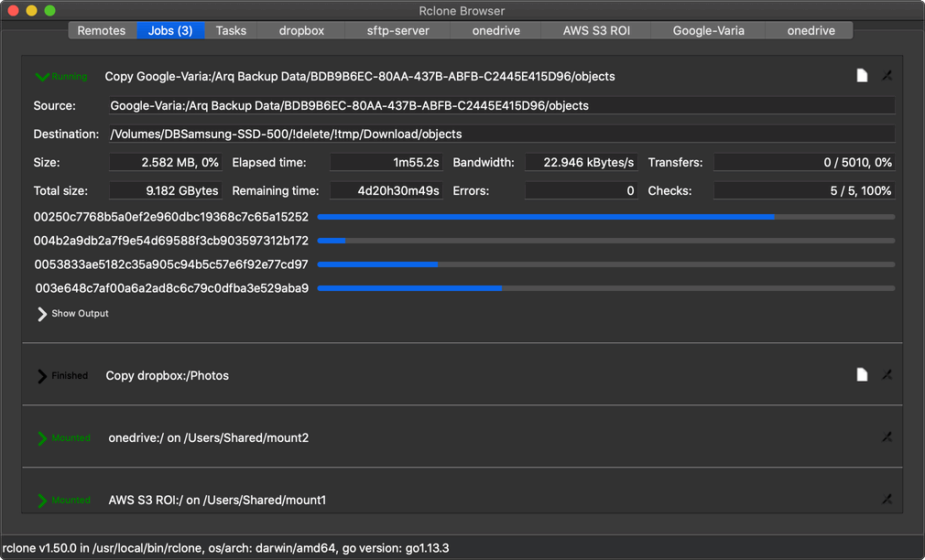Click file name 003e648c7af00a6a2ad8c6c79c0dfba3e529aba9
925x560 pixels.
[x=171, y=288]
